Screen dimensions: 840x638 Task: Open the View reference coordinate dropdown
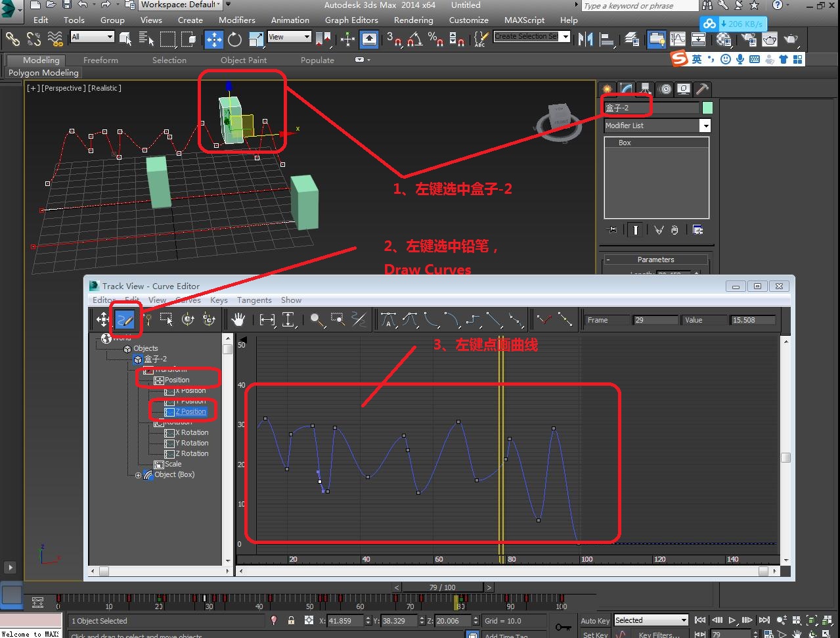289,37
